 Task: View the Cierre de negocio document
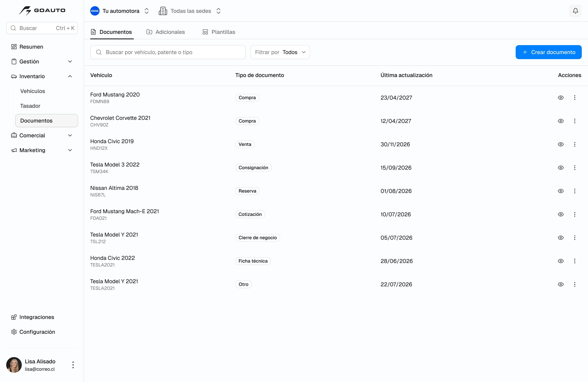pos(561,238)
